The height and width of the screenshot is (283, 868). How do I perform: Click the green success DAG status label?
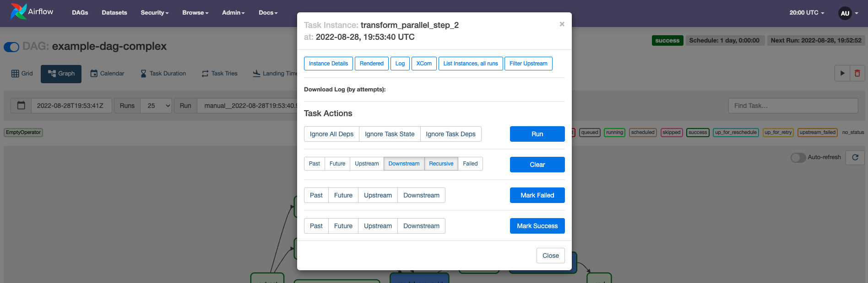pos(667,41)
